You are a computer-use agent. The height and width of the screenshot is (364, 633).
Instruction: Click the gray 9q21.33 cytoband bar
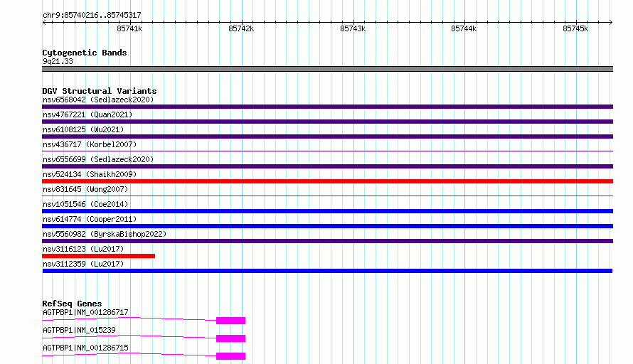click(327, 69)
